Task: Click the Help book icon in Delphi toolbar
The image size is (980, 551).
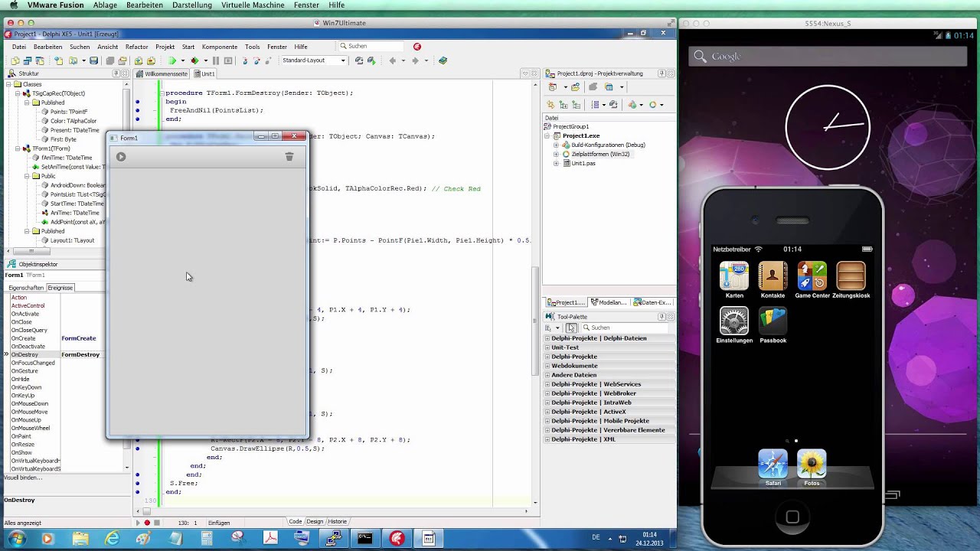Action: [x=443, y=60]
